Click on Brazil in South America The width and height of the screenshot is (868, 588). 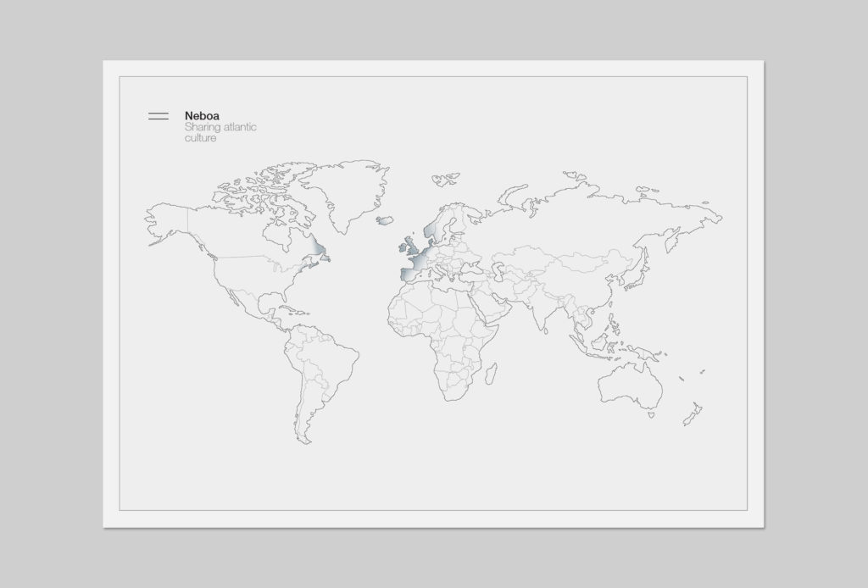(x=331, y=356)
